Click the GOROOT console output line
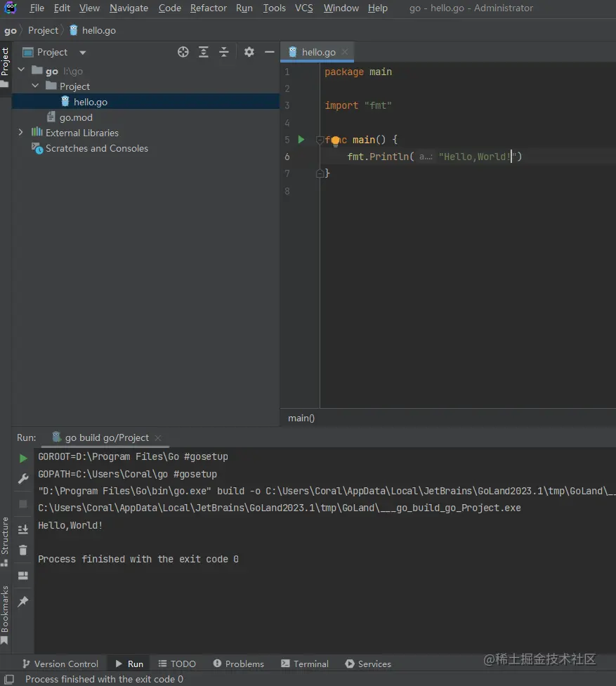 pyautogui.click(x=133, y=457)
